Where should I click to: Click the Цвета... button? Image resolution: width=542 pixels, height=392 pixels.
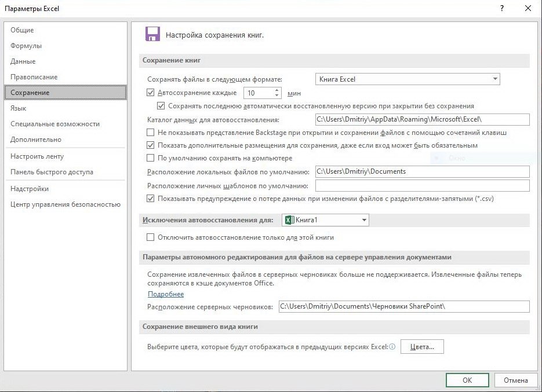tap(422, 347)
